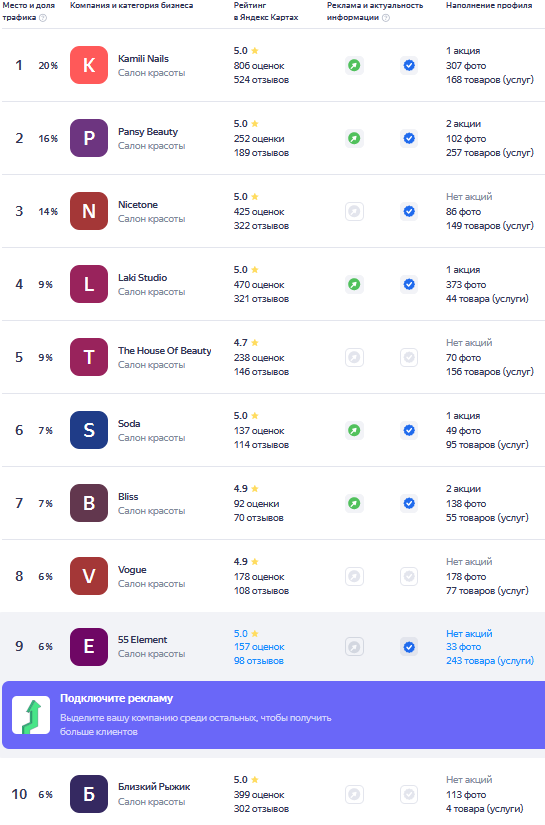Open the 157 оценок link for 55 Element
The image size is (545, 825).
pos(259,647)
